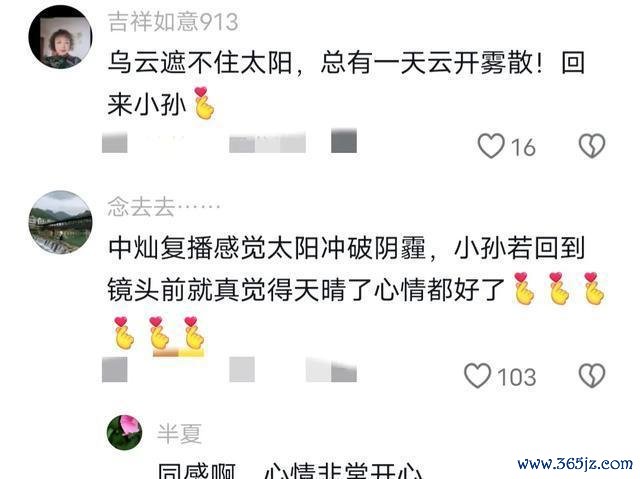Image resolution: width=640 pixels, height=479 pixels.
Task: Dislike the 吉祥如意913 comment with broken heart
Action: (x=592, y=146)
